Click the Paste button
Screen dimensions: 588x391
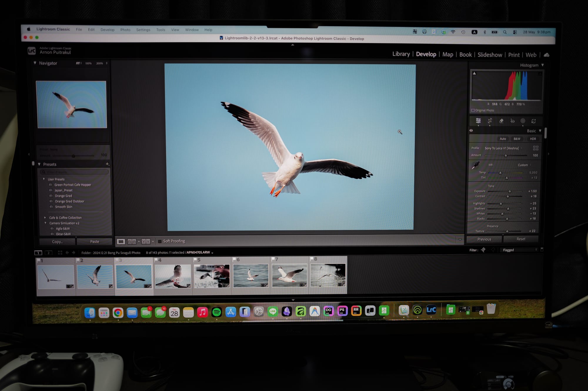(x=94, y=242)
